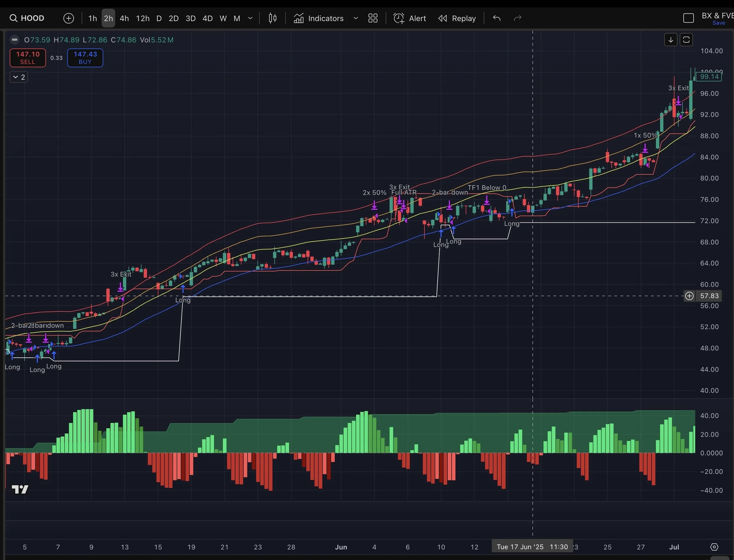Undo the last chart action
Image resolution: width=734 pixels, height=560 pixels.
[x=496, y=18]
